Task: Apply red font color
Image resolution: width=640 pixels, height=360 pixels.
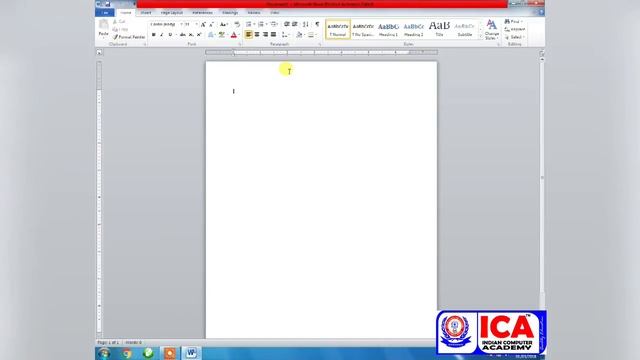Action: pyautogui.click(x=233, y=35)
